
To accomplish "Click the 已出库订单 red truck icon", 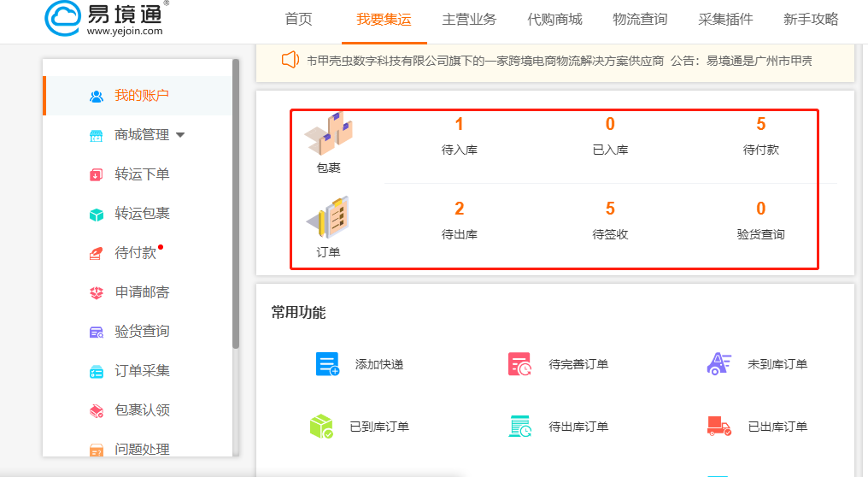I will tap(719, 427).
